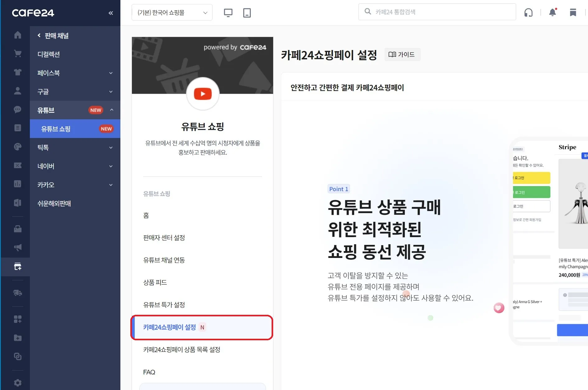588x390 pixels.
Task: Collapse the sidebar with double-chevron icon
Action: 111,13
